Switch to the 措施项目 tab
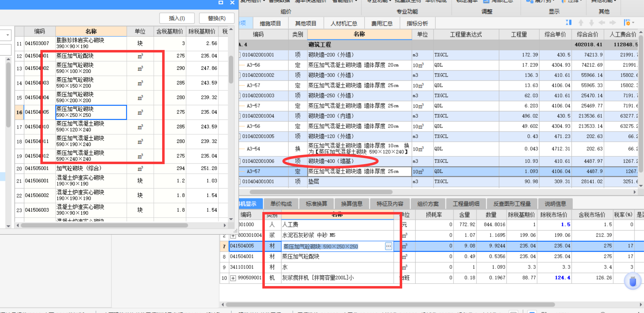Viewport: 644px width, 313px height. tap(270, 23)
